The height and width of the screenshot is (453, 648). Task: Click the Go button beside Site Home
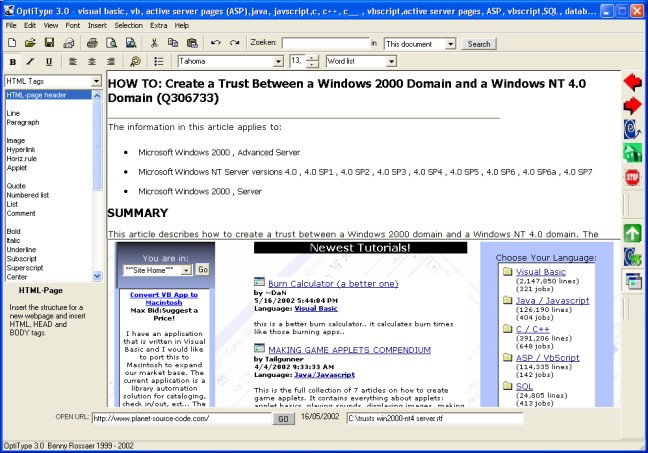pos(202,270)
